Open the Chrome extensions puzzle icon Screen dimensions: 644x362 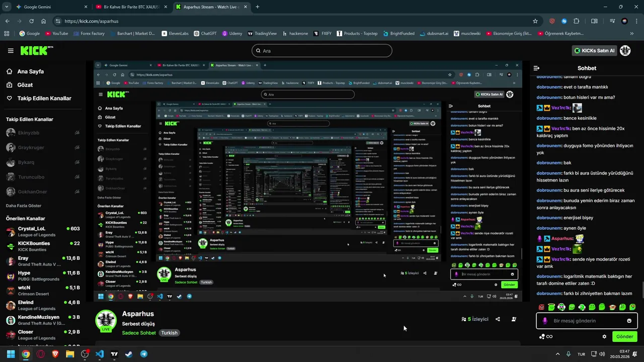click(577, 21)
